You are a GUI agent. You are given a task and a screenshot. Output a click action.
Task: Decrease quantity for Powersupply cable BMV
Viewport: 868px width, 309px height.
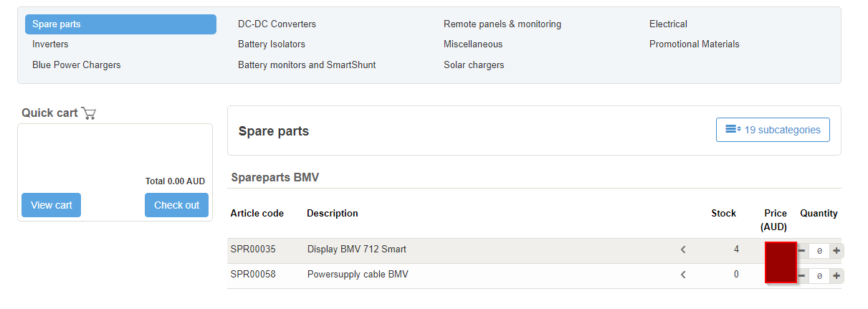tap(802, 276)
